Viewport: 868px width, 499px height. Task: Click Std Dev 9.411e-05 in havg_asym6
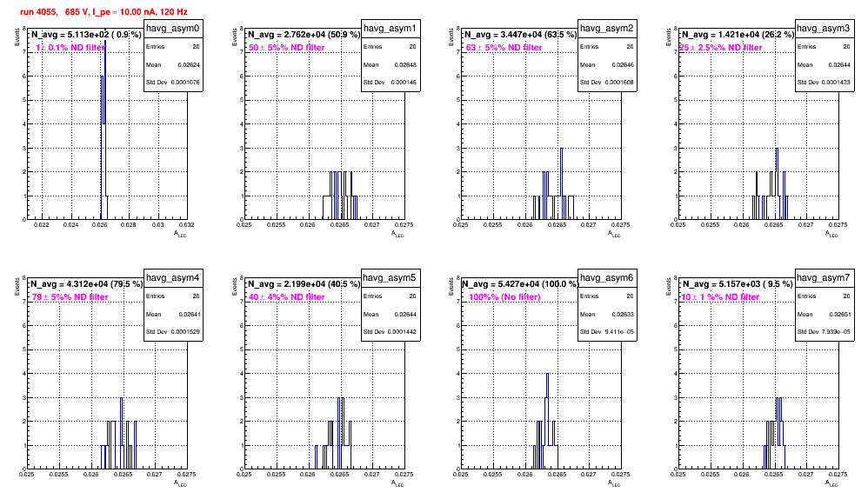(x=607, y=332)
